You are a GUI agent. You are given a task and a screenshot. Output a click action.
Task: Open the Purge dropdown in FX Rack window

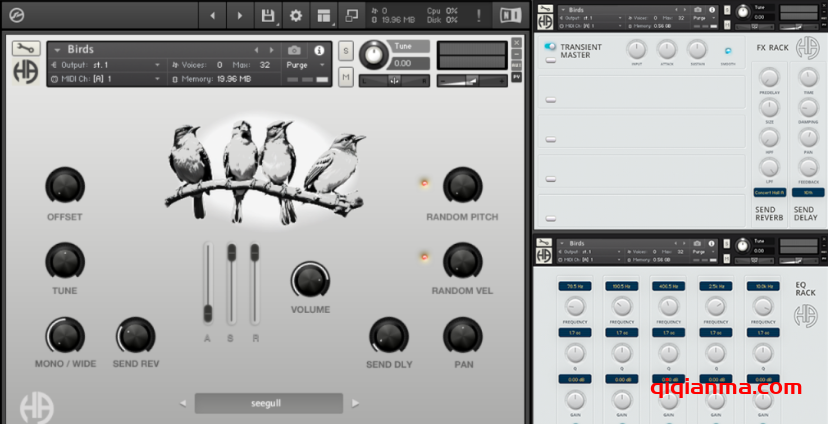705,17
